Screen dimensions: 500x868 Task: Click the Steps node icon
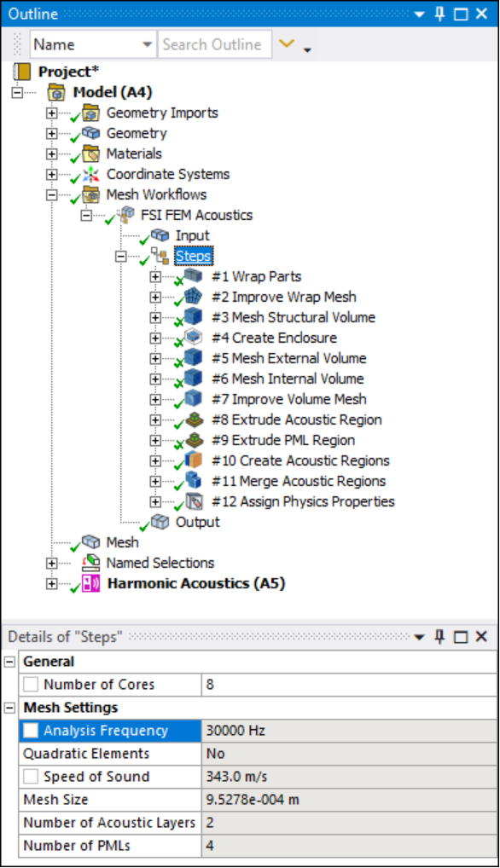click(160, 256)
